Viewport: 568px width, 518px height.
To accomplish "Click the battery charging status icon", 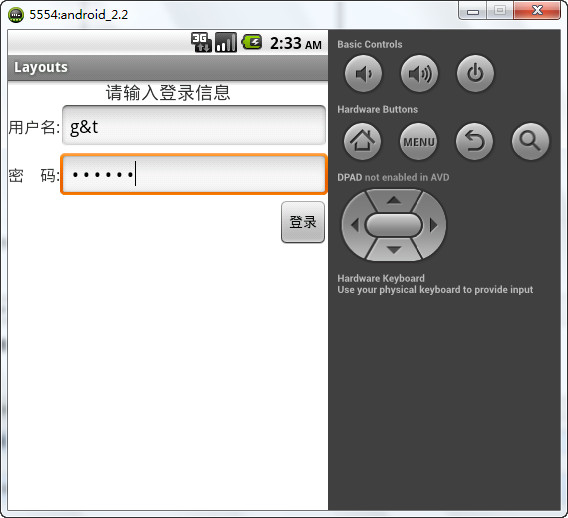I will [x=251, y=42].
